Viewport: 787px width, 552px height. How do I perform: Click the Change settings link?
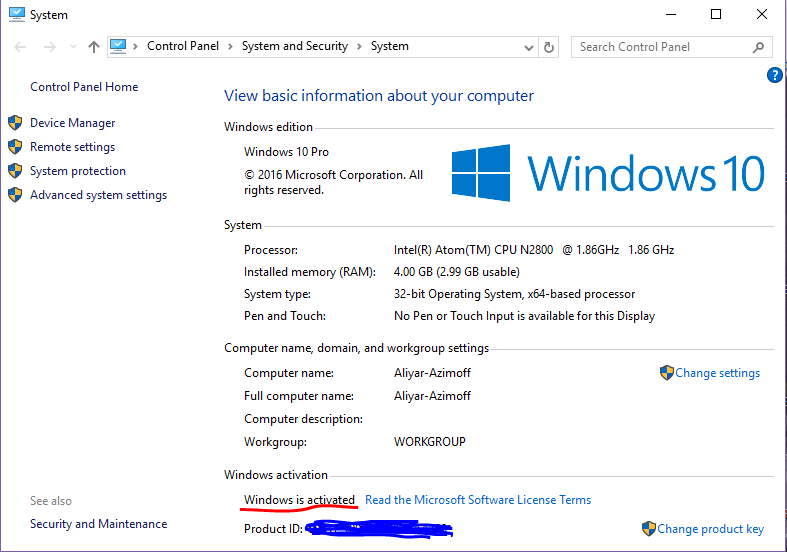(717, 373)
